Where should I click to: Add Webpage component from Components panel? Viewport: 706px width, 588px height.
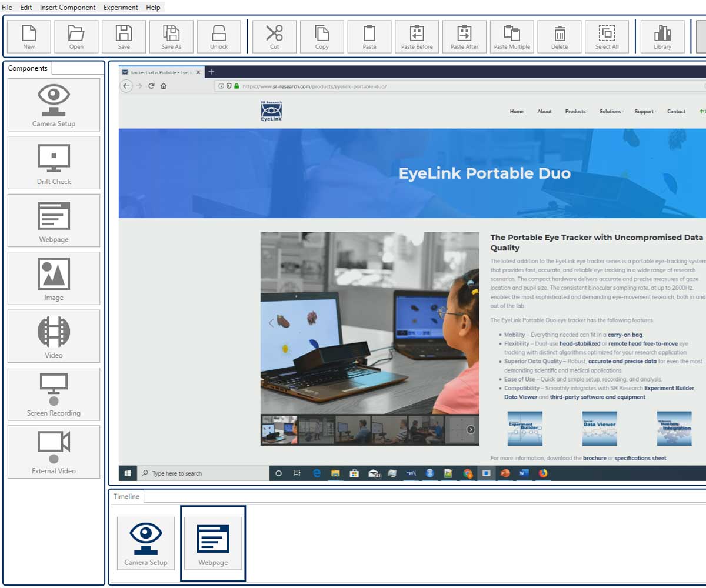[54, 220]
